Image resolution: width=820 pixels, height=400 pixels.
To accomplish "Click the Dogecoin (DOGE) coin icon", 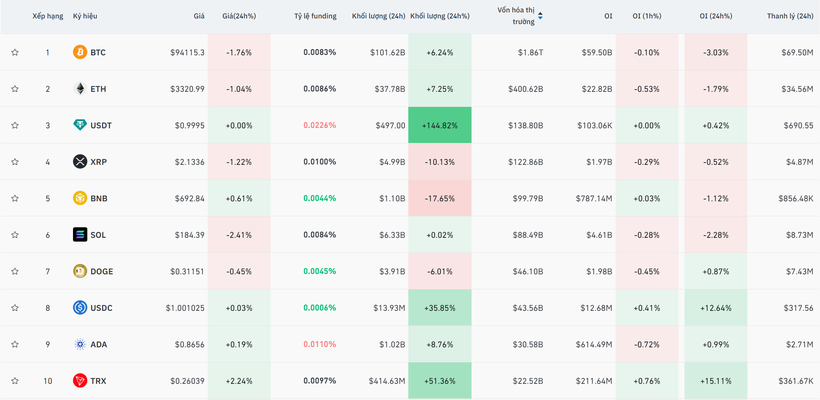I will (80, 271).
